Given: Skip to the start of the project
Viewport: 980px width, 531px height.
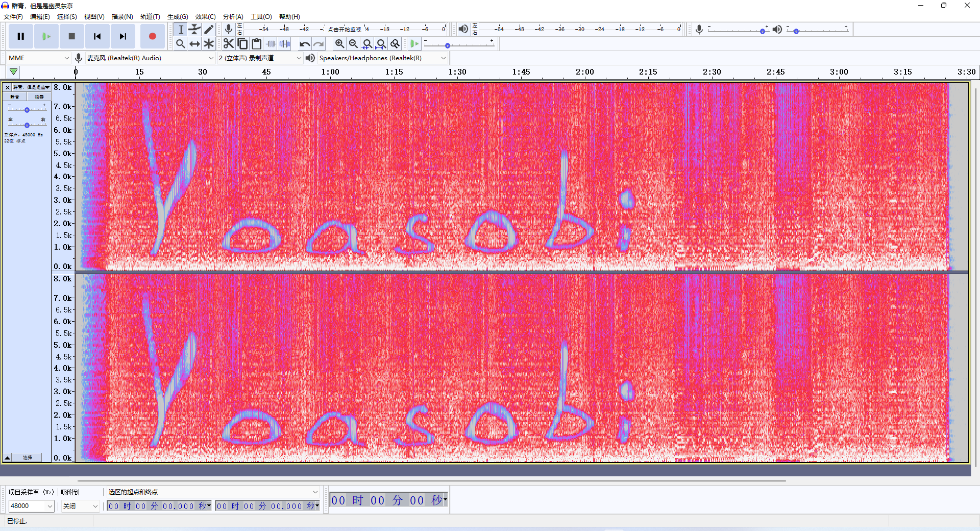Looking at the screenshot, I should [x=97, y=36].
